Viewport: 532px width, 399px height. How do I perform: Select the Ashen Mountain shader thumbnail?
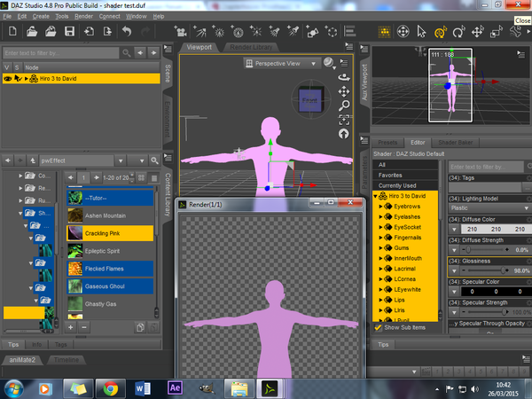75,215
